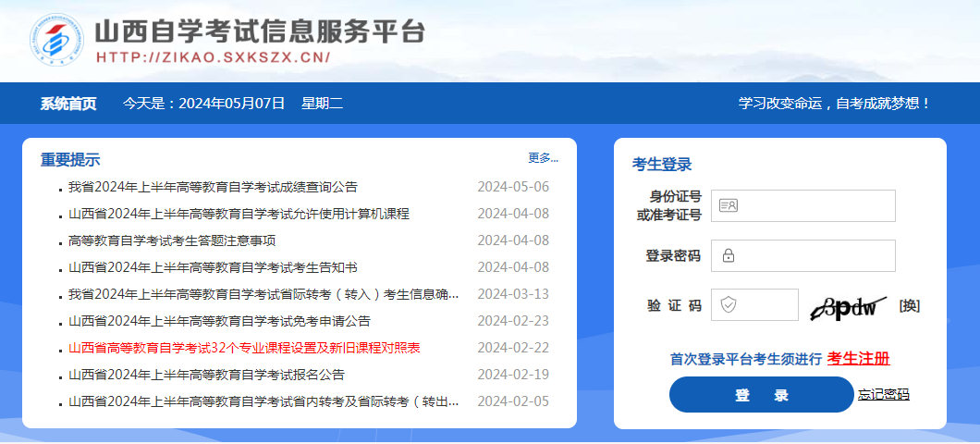980x444 pixels.
Task: Click the shield icon in captcha field
Action: point(729,305)
